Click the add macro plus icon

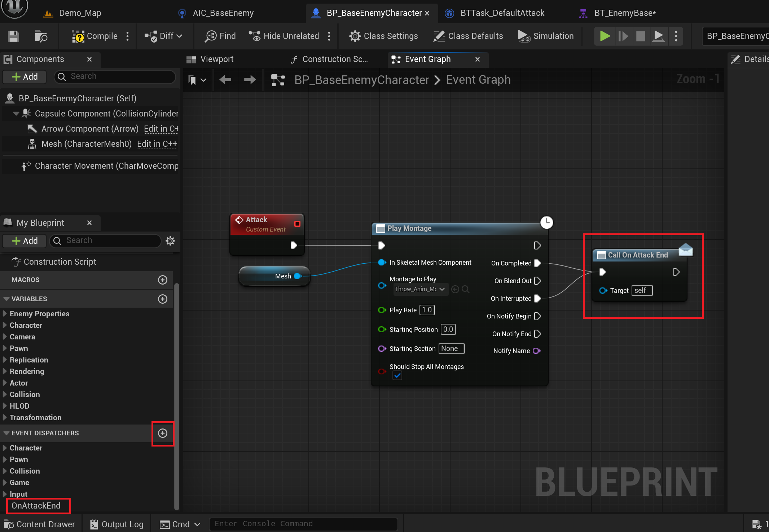click(163, 280)
